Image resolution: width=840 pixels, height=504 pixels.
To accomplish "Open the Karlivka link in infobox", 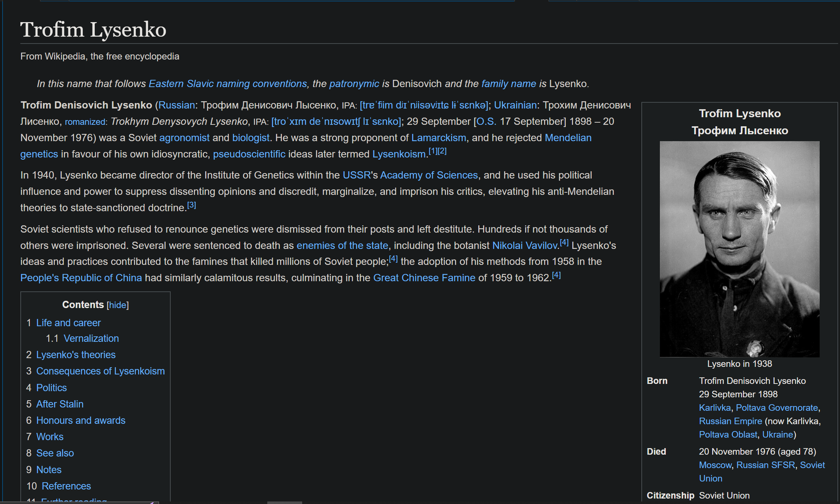I will click(715, 408).
